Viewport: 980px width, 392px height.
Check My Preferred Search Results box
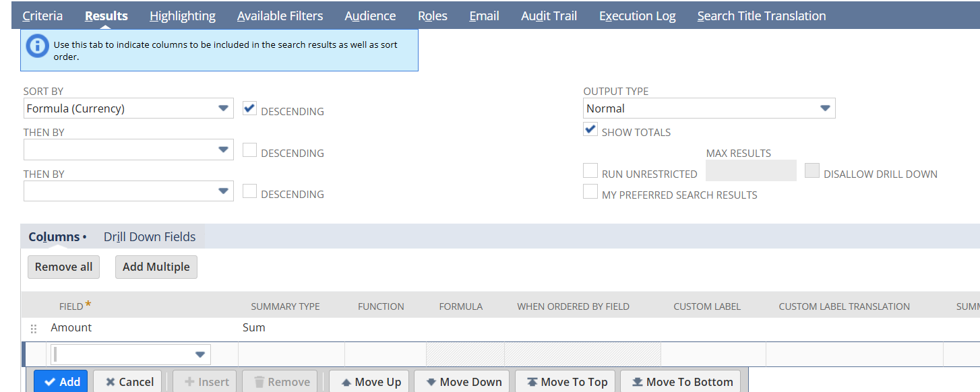coord(590,192)
